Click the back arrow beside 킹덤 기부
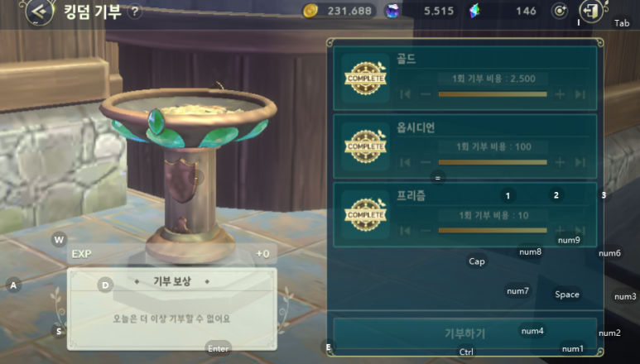Image resolution: width=640 pixels, height=364 pixels. pyautogui.click(x=40, y=12)
